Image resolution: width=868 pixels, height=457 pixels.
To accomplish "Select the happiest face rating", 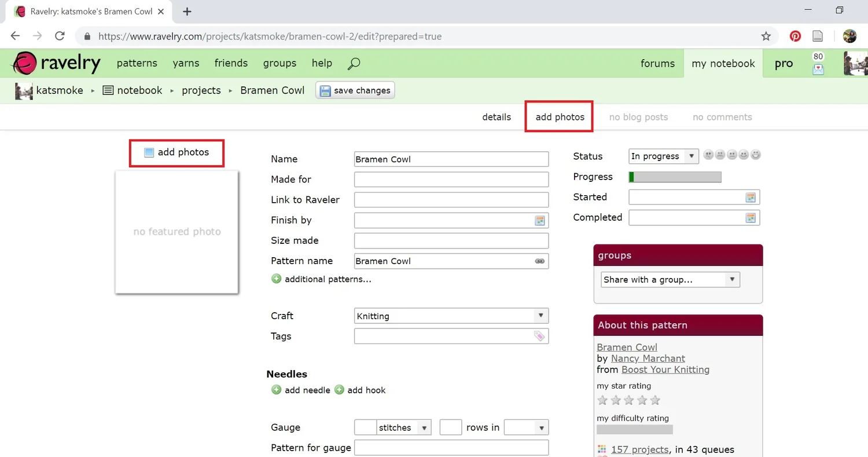I will [x=756, y=155].
